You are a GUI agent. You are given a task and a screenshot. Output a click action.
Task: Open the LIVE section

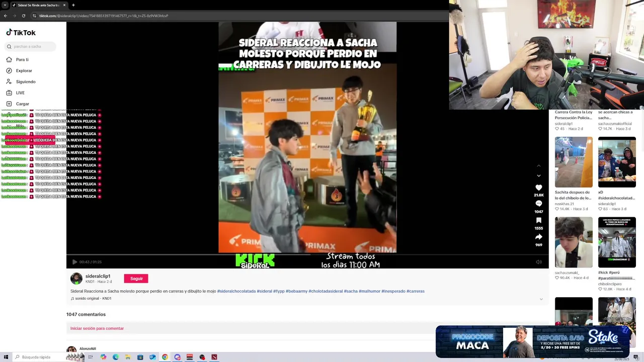coord(15,93)
